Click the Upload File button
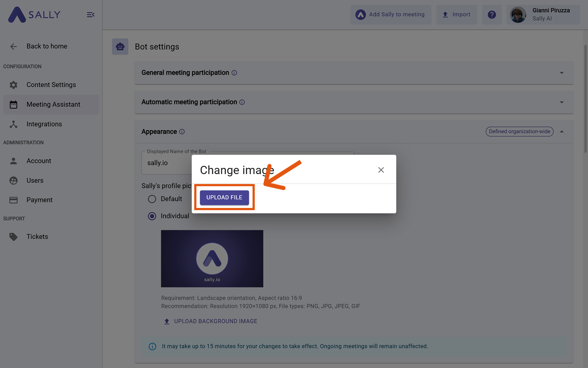 pyautogui.click(x=224, y=198)
